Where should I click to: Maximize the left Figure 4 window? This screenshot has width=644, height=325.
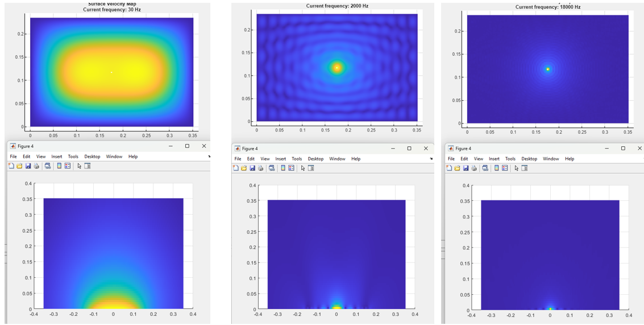187,146
